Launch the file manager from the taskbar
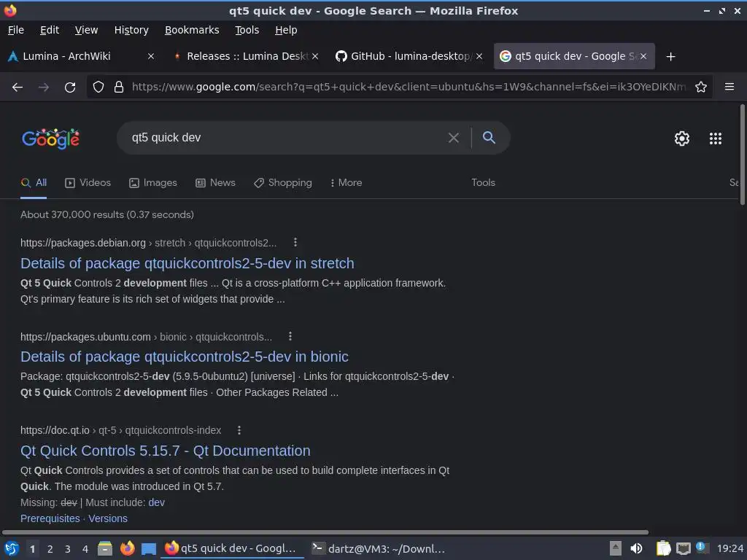Image resolution: width=747 pixels, height=560 pixels. [105, 548]
